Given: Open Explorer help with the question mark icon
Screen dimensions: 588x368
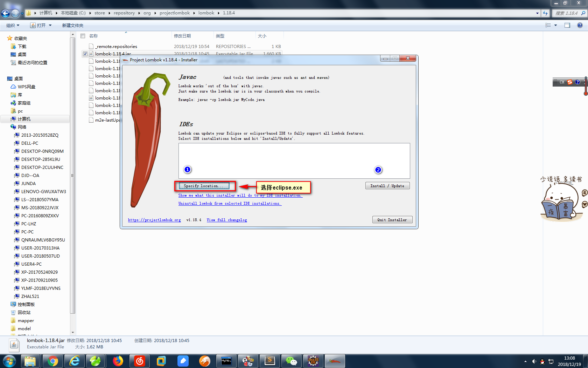Looking at the screenshot, I should (580, 25).
